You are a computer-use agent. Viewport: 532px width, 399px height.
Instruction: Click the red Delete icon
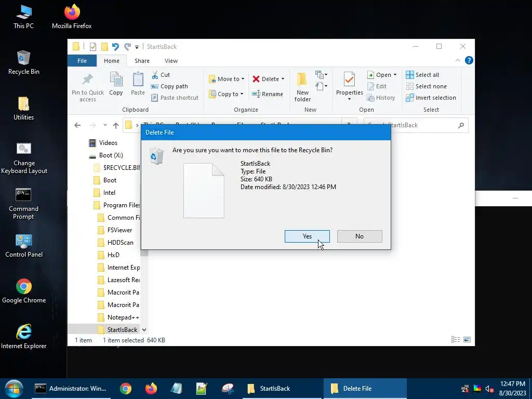[x=256, y=79]
